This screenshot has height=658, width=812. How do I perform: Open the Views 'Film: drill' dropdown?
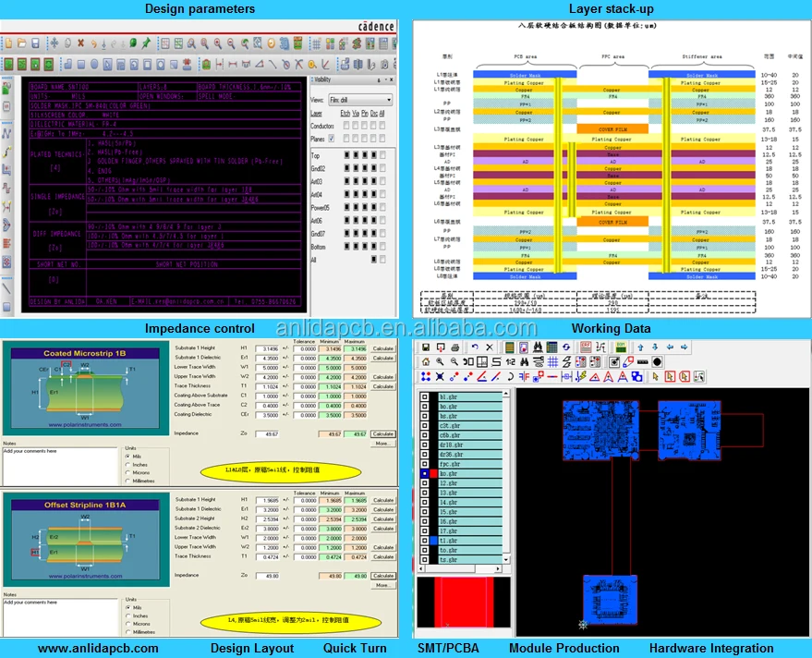click(x=360, y=100)
